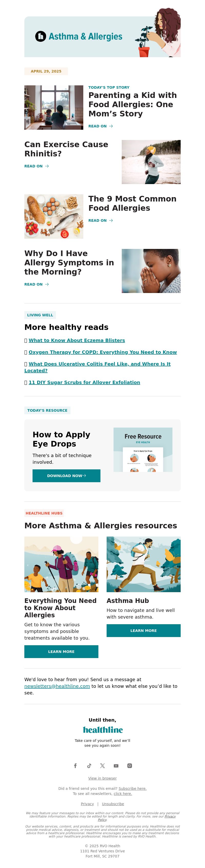The image size is (205, 868).
Task: Click Read On for 9 Most Common Food Allergies
Action: tap(100, 220)
